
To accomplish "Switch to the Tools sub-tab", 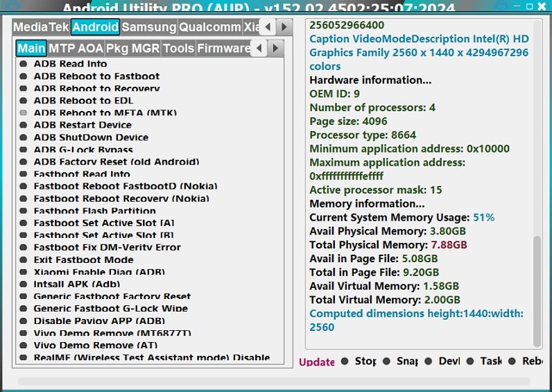I will (x=178, y=49).
